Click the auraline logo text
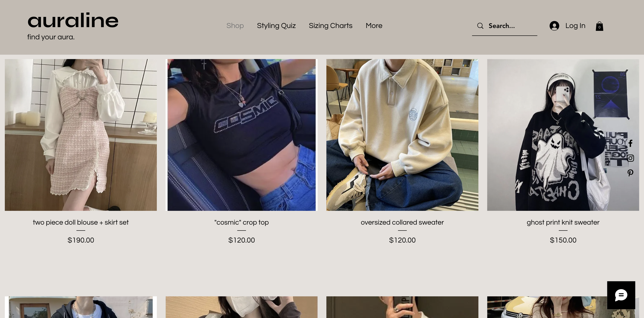 [x=73, y=21]
